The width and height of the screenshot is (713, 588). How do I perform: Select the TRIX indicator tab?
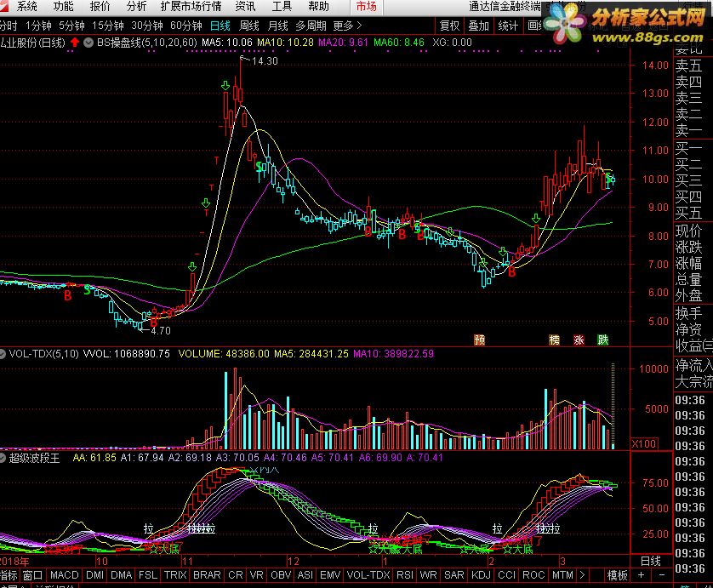pos(175,575)
